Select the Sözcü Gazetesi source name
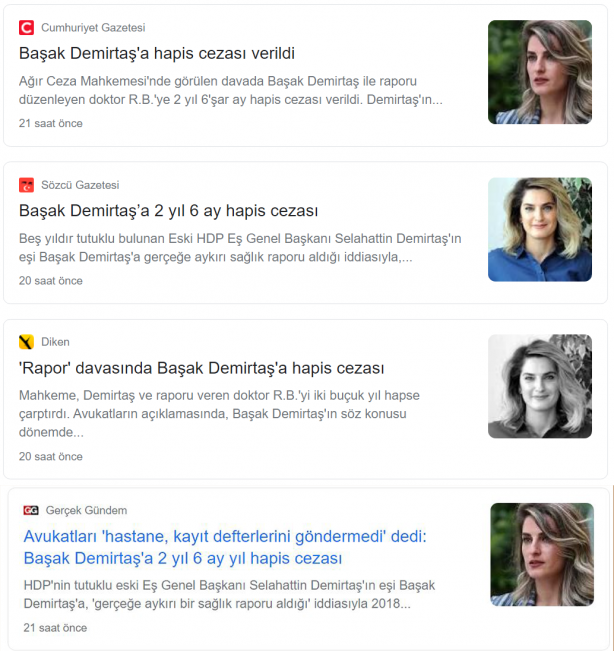614x651 pixels. pyautogui.click(x=80, y=185)
